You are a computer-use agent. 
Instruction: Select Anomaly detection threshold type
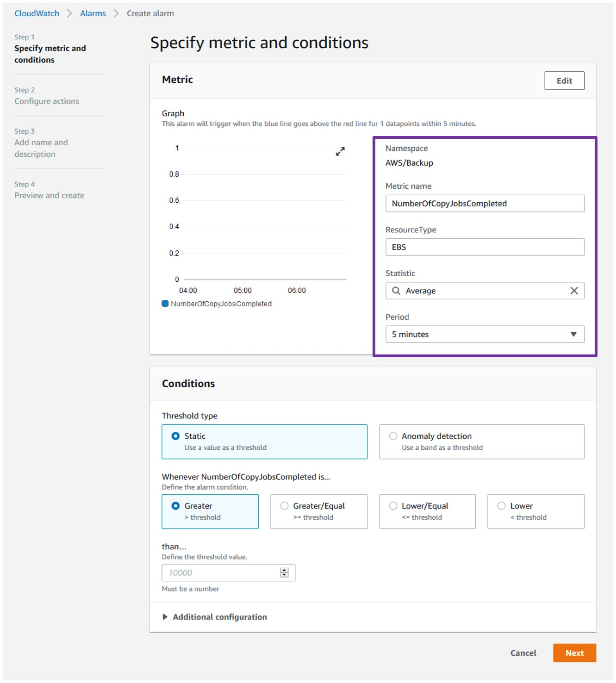click(393, 435)
